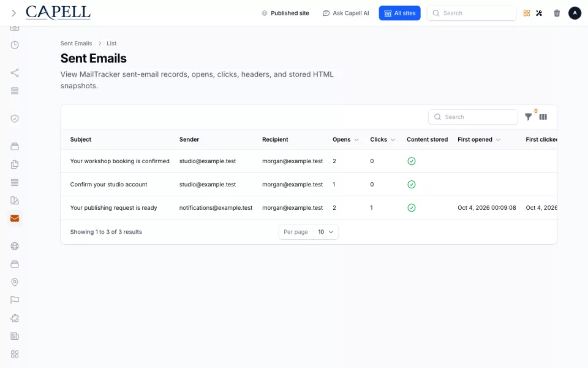Open 'Your publishing request is ready' email row

pyautogui.click(x=308, y=208)
